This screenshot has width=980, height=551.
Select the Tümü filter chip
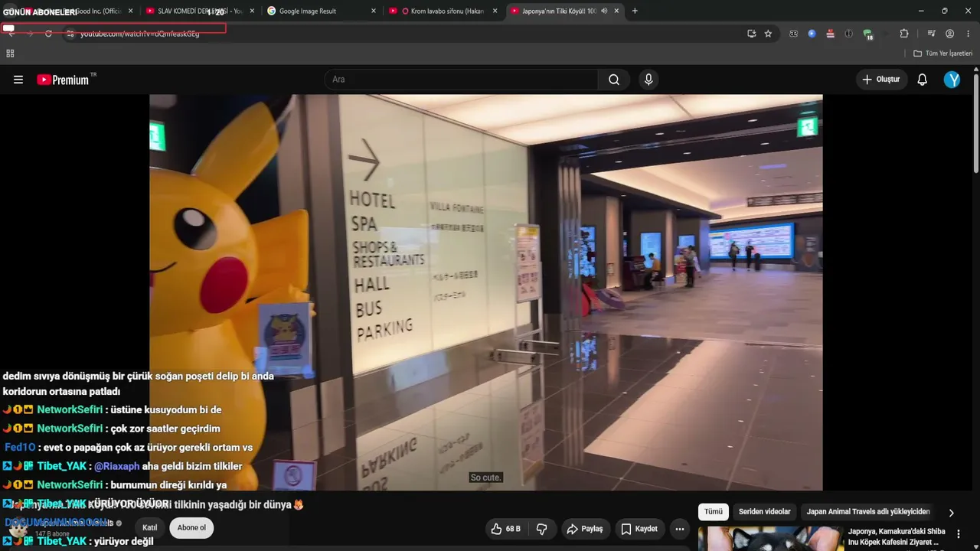[714, 512]
